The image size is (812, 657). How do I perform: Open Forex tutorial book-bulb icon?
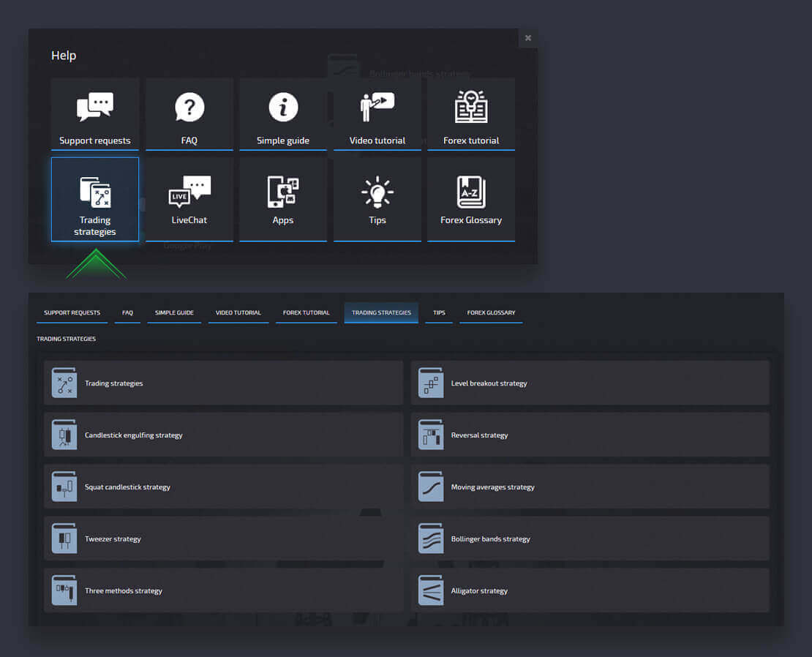(x=471, y=107)
